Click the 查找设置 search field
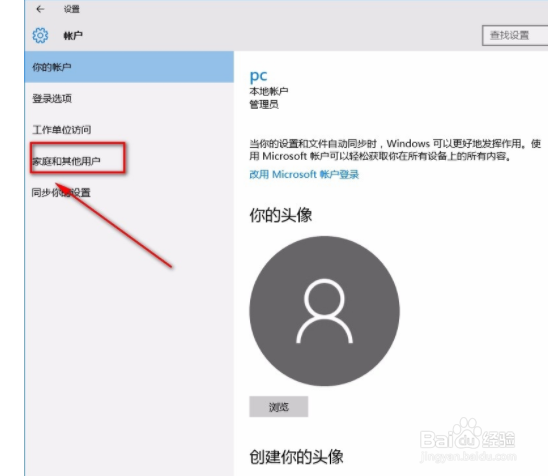 click(x=515, y=35)
